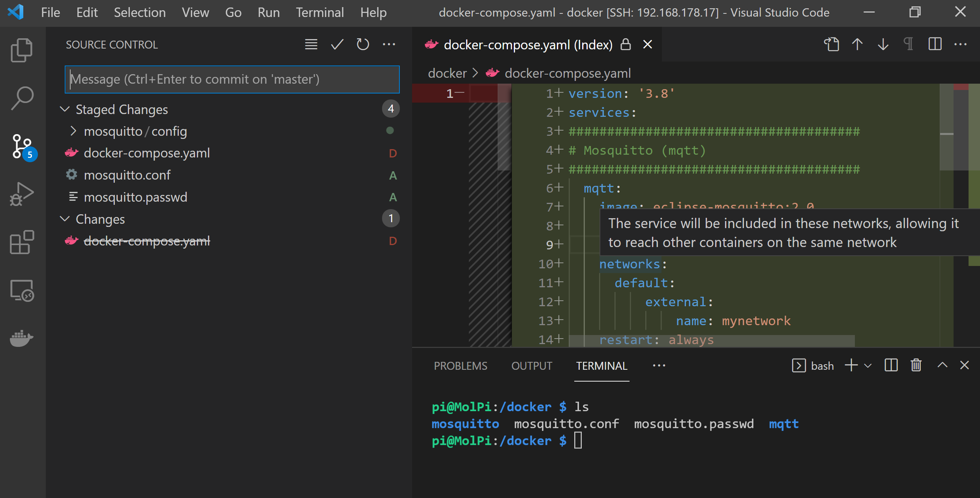Expand the mosquitto/config folder
The height and width of the screenshot is (498, 980).
pyautogui.click(x=73, y=131)
